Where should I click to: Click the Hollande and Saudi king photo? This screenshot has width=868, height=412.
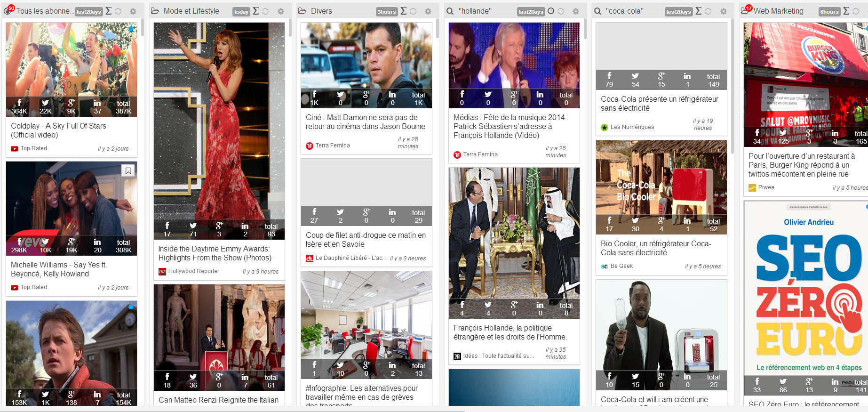click(514, 243)
